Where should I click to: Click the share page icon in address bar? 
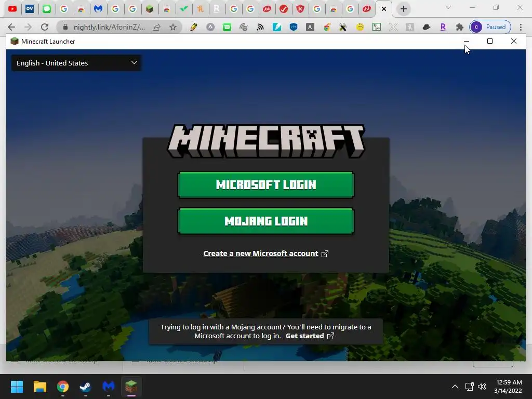[x=156, y=27]
